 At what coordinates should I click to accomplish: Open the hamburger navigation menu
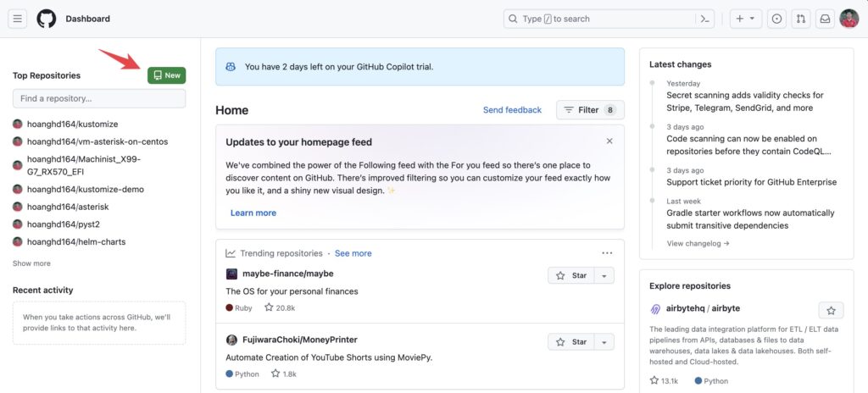pyautogui.click(x=18, y=19)
